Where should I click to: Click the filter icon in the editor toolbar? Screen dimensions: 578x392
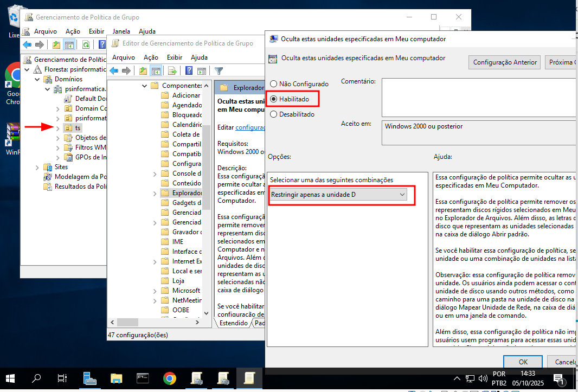pyautogui.click(x=219, y=70)
